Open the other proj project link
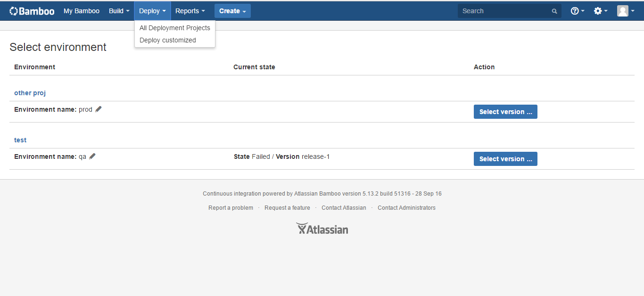This screenshot has width=644, height=296. pyautogui.click(x=30, y=93)
